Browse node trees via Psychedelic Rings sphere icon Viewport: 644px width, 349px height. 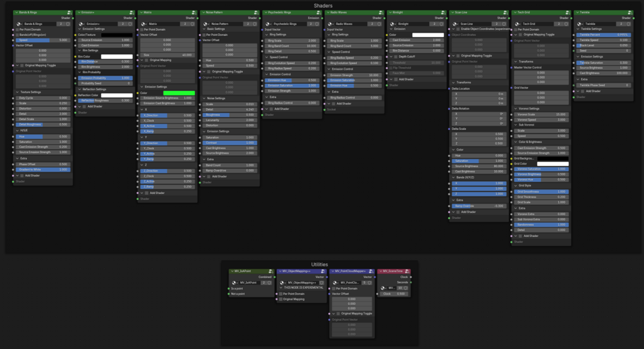[x=268, y=24]
